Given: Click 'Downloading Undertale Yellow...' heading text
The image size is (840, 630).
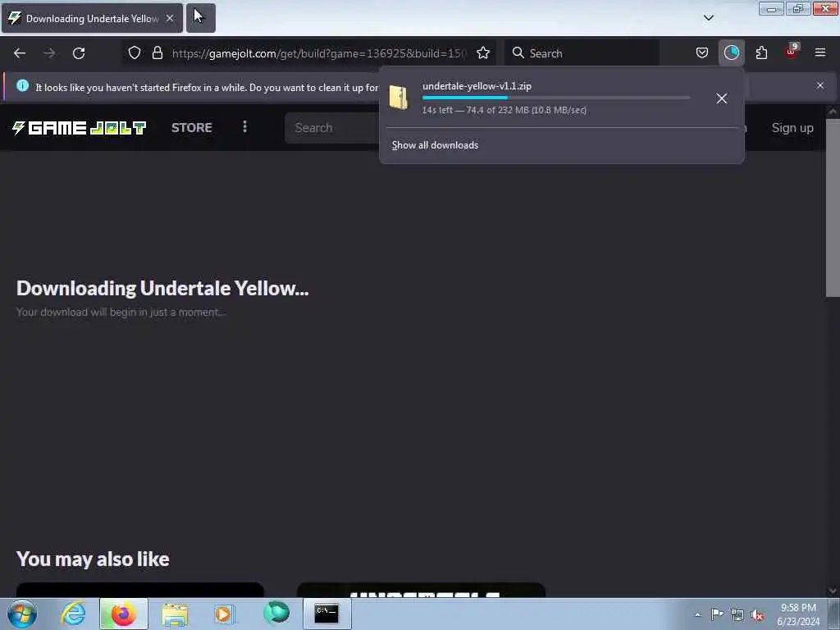Looking at the screenshot, I should click(162, 288).
